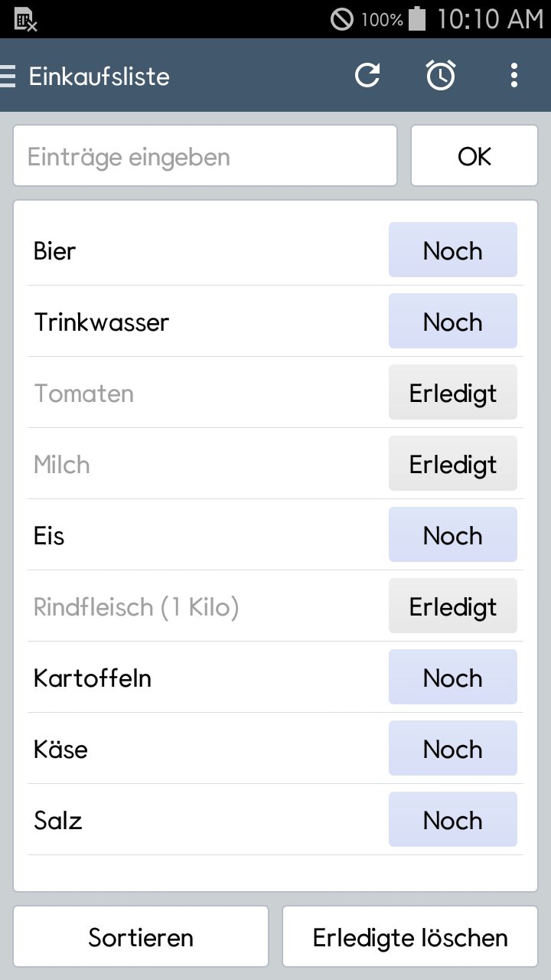The width and height of the screenshot is (551, 980).
Task: Tap the notification icon in status bar
Action: point(25,19)
